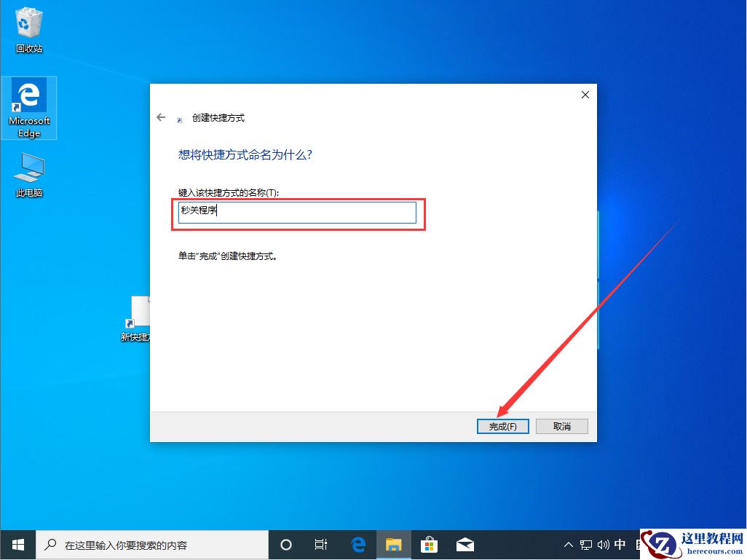747x560 pixels.
Task: Expand hidden icons in the system tray
Action: tap(568, 544)
